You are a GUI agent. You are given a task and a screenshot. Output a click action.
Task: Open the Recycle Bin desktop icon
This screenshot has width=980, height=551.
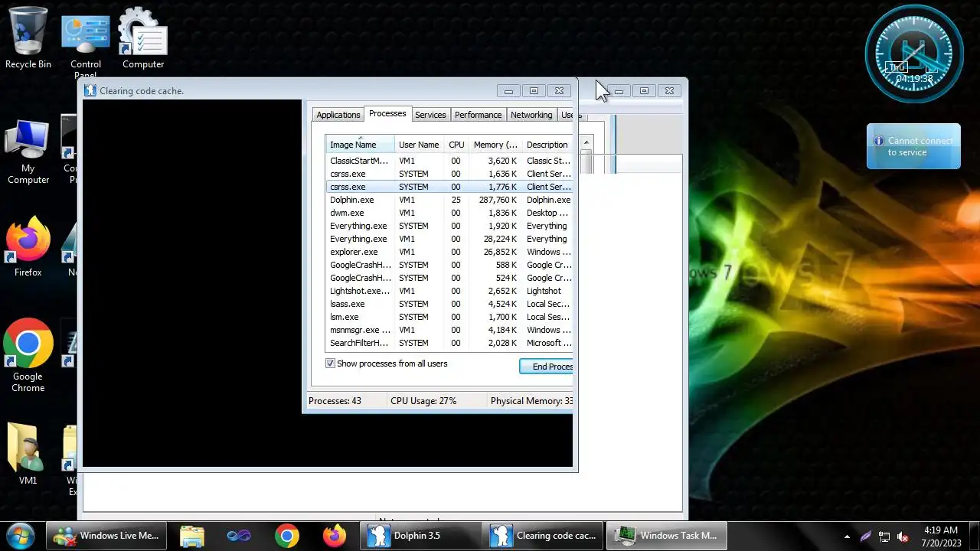(28, 38)
